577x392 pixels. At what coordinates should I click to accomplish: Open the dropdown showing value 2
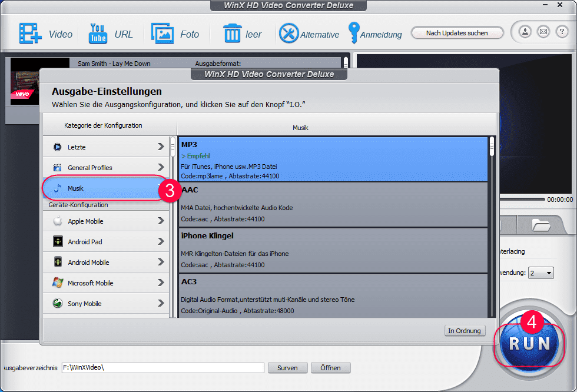point(541,273)
